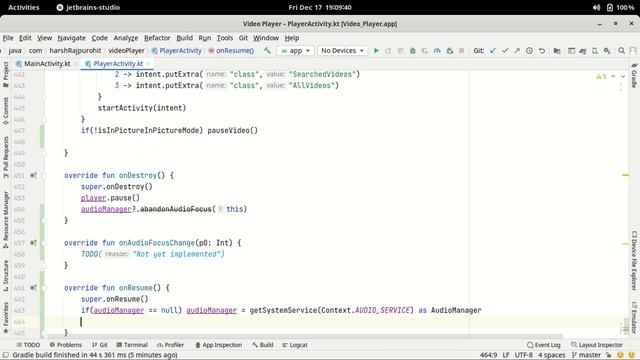Open the app run configuration dropdown
This screenshot has height=360, width=640.
[295, 51]
